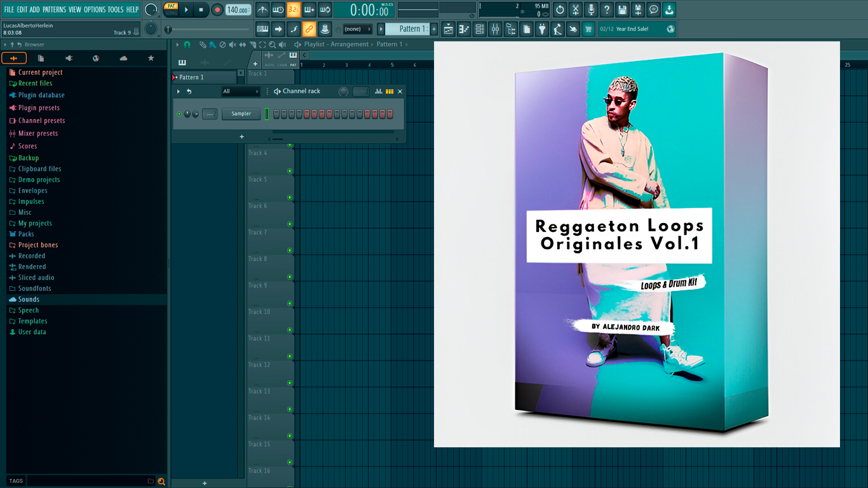
Task: Click the Channel rack swing knob
Action: pyautogui.click(x=343, y=91)
